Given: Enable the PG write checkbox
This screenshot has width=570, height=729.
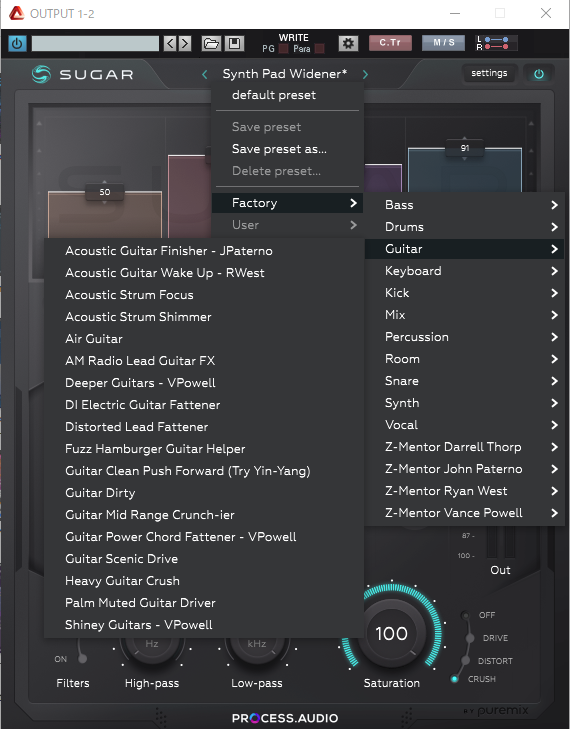Looking at the screenshot, I should (x=283, y=49).
